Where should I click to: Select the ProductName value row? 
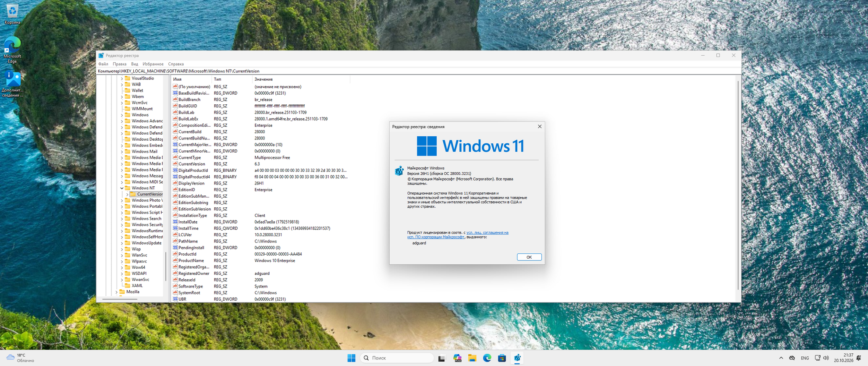[260, 260]
